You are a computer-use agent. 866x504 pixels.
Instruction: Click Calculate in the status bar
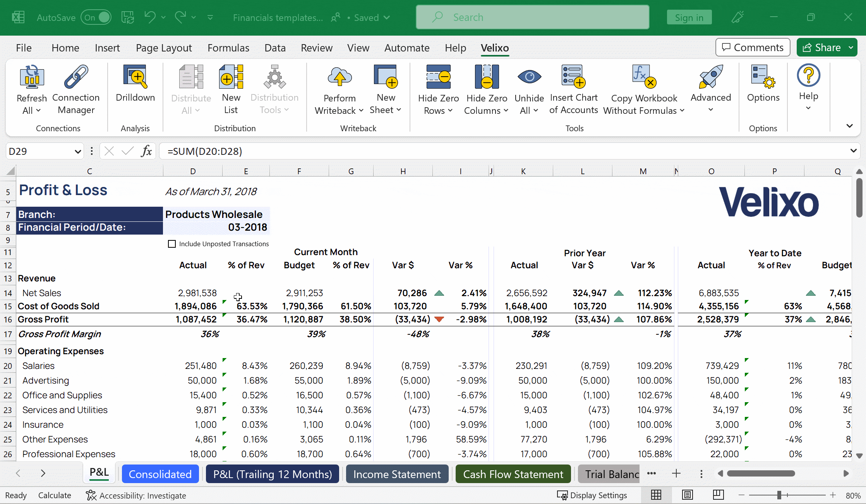click(55, 495)
